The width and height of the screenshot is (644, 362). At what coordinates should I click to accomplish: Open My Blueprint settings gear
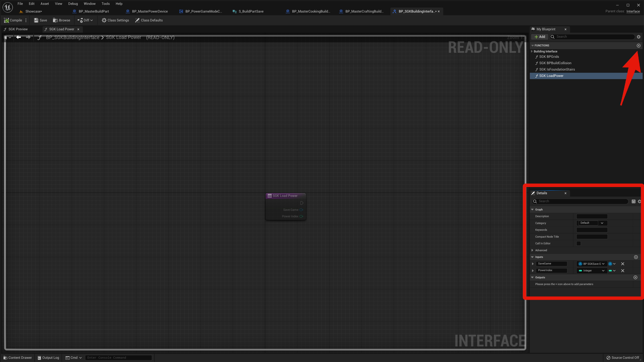638,37
